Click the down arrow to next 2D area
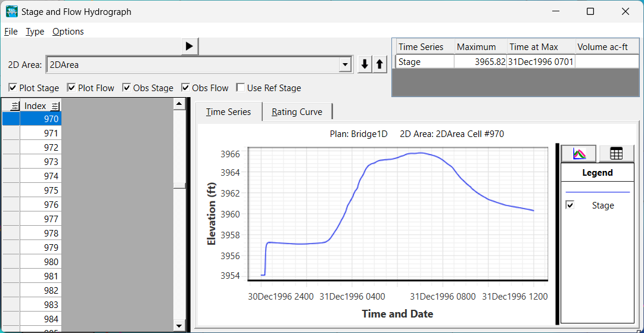Screen dimensions: 644x333 click(x=365, y=65)
